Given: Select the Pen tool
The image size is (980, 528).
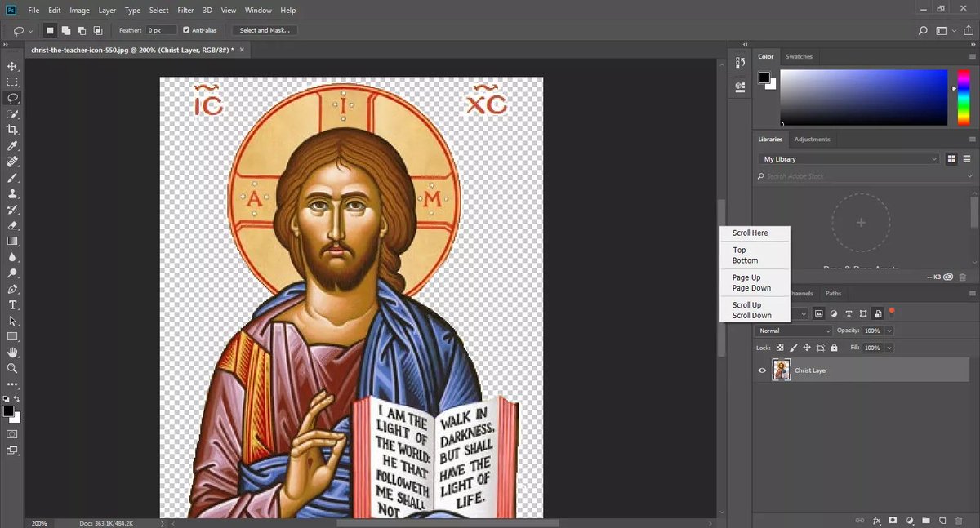Looking at the screenshot, I should pyautogui.click(x=12, y=289).
